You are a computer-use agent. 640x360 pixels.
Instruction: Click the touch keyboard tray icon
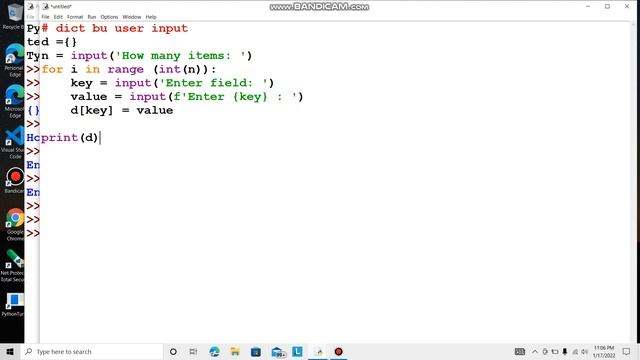coord(520,351)
